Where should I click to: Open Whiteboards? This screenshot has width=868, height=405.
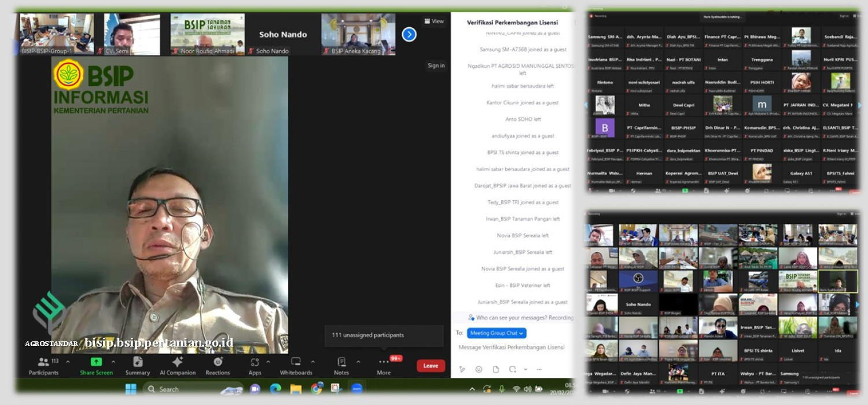click(x=296, y=362)
